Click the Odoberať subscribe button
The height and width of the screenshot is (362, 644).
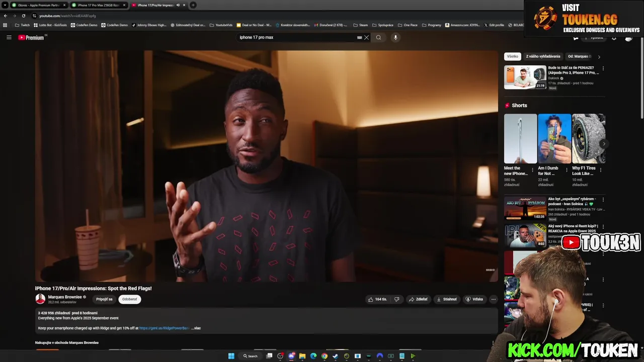129,299
